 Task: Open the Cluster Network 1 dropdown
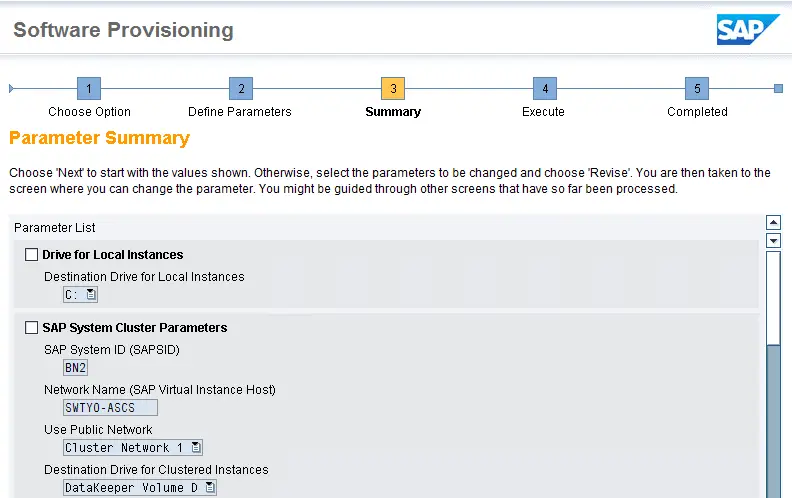196,447
